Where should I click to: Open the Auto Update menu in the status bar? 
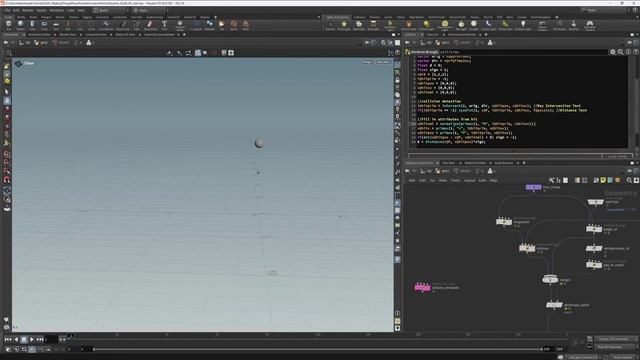[x=623, y=357]
